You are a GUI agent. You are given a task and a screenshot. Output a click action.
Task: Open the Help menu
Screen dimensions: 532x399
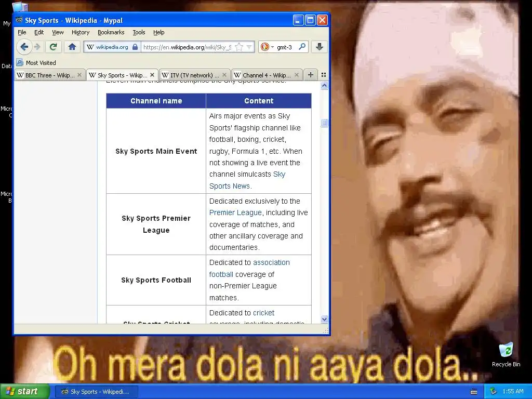[159, 32]
